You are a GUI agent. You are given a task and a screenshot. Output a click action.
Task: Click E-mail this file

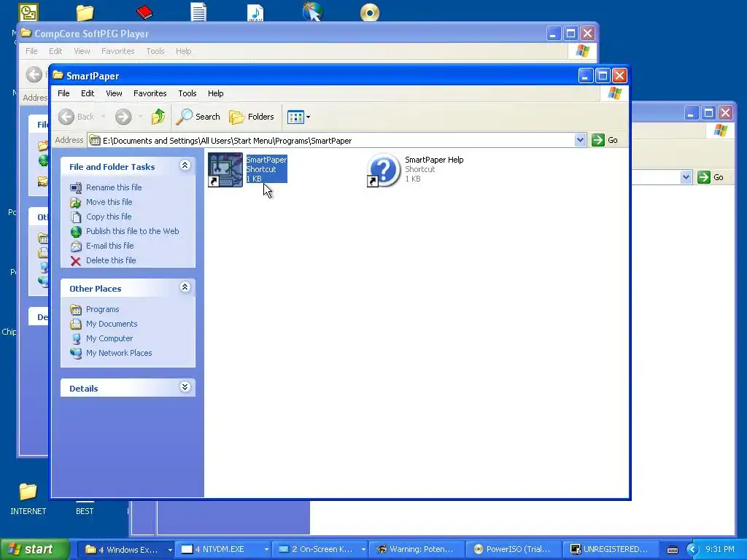109,246
